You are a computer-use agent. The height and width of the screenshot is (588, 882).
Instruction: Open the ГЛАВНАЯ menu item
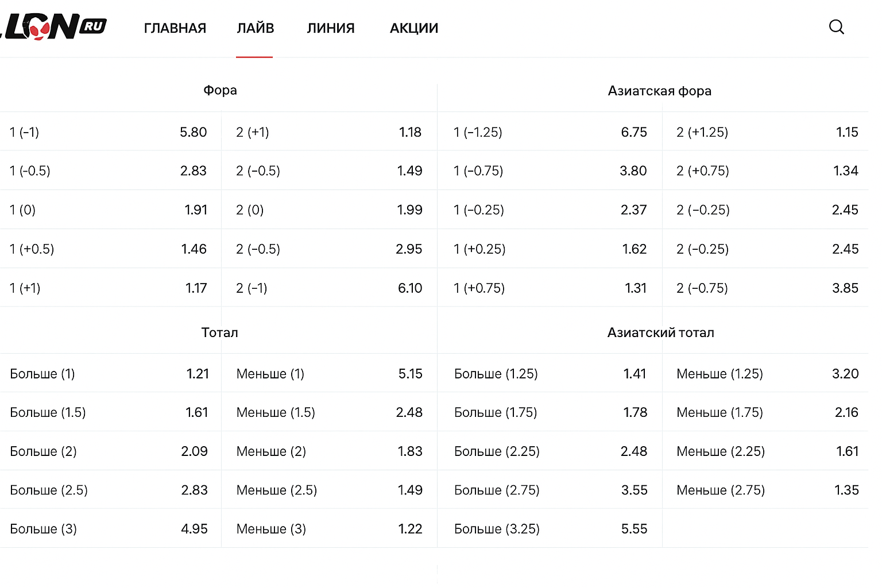(x=175, y=28)
